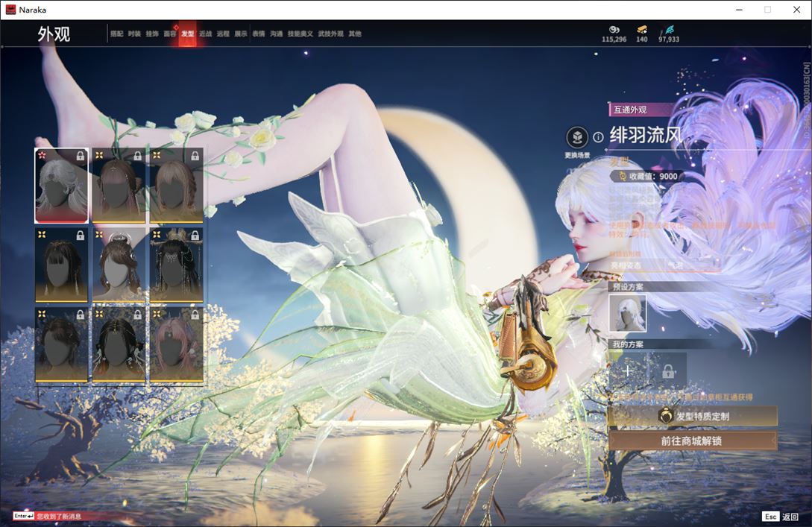This screenshot has height=527, width=812.
Task: Open the 表情 tab
Action: 259,34
